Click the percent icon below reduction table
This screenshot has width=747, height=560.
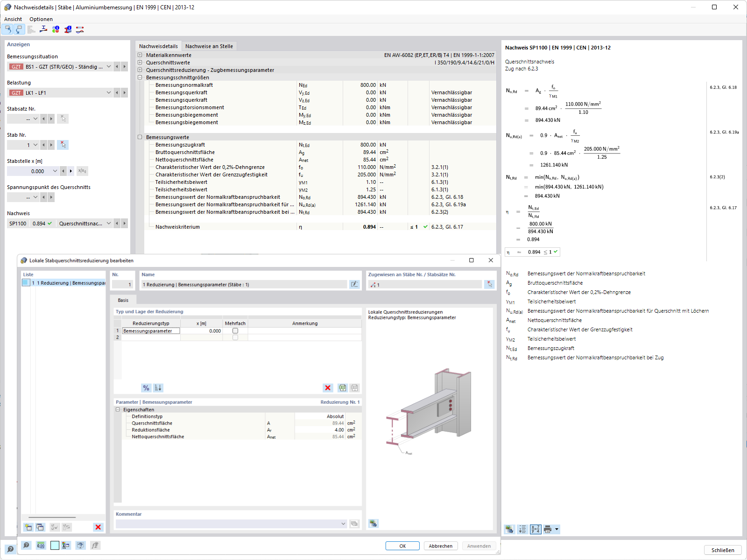point(146,388)
